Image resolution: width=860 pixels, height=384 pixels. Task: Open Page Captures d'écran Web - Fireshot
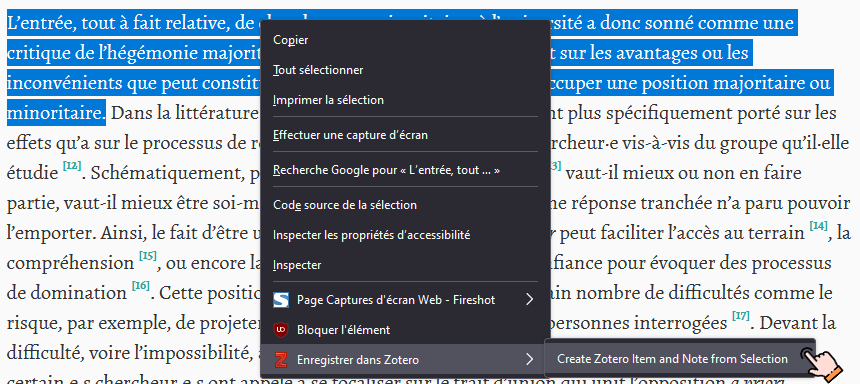pos(405,300)
